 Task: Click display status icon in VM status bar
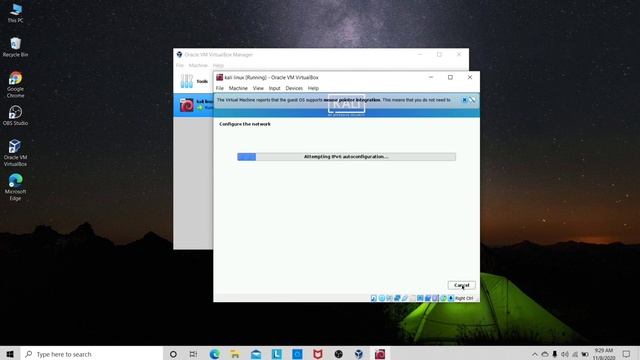[420, 298]
